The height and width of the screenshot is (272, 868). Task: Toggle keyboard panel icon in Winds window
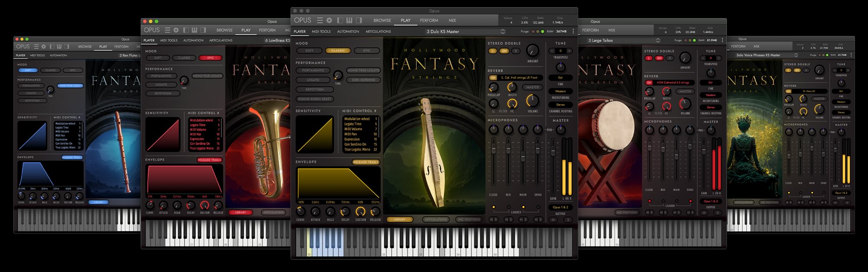59,46
